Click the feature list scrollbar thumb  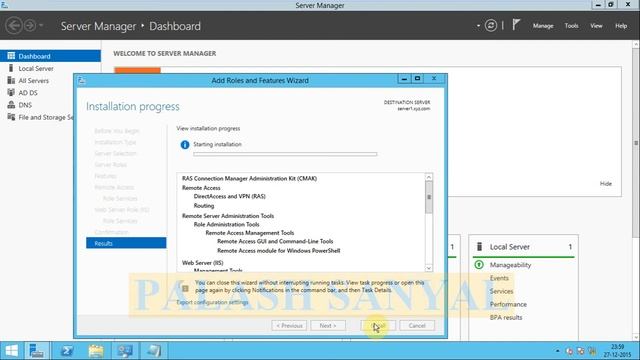click(429, 197)
